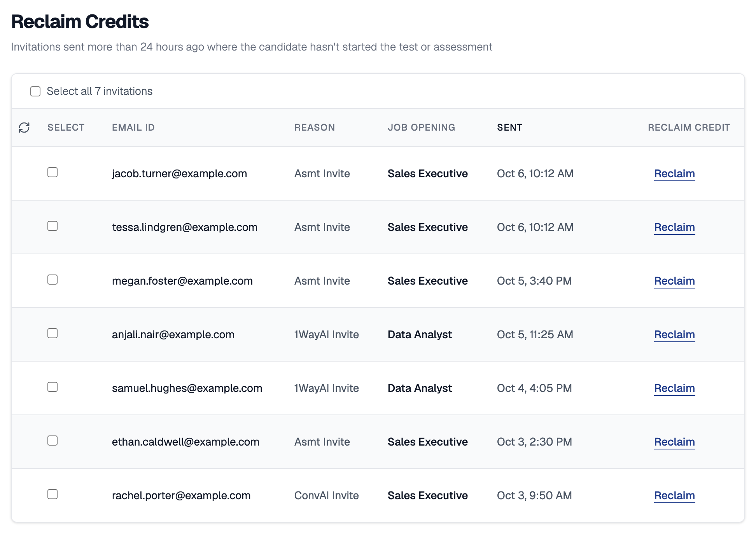Click email megan.foster@example.com

click(x=182, y=281)
